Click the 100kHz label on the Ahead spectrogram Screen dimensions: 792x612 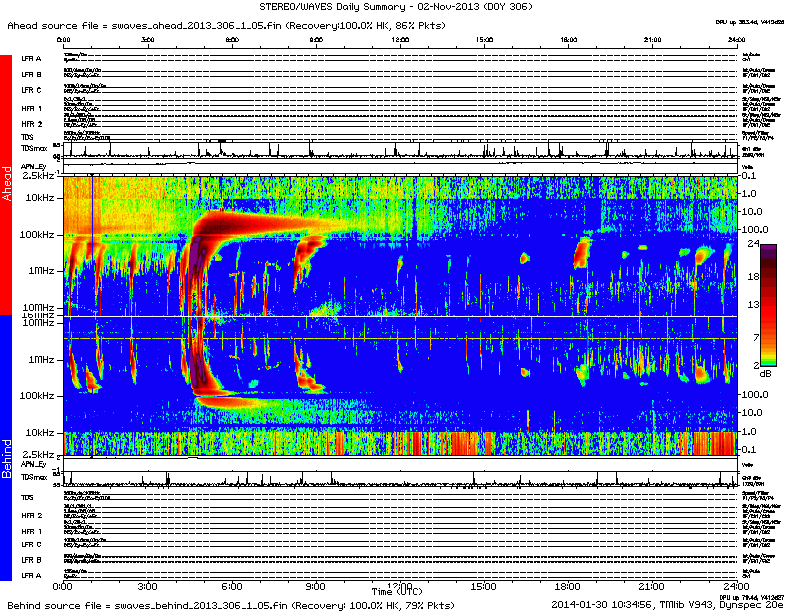pyautogui.click(x=40, y=234)
